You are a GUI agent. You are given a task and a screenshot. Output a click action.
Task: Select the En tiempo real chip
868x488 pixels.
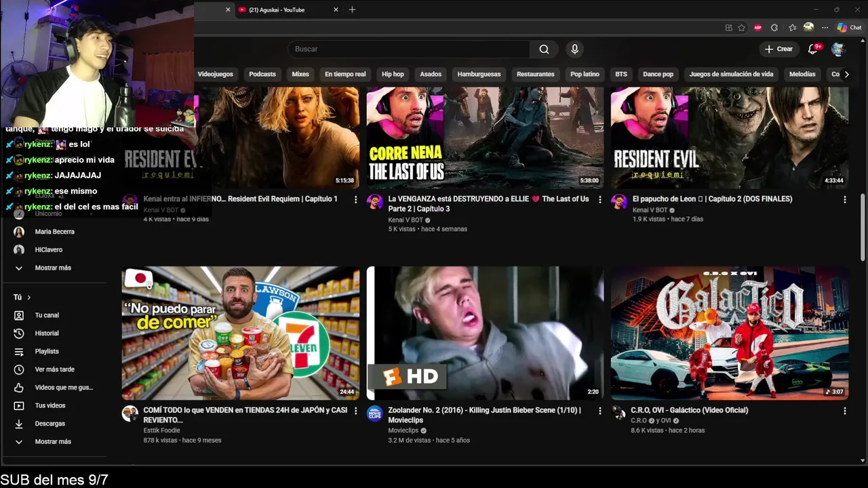tap(345, 74)
